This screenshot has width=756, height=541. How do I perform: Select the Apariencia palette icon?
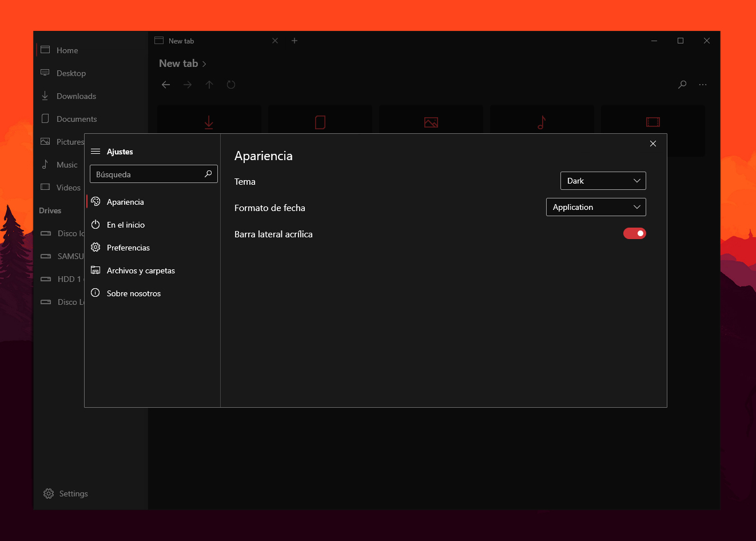click(x=96, y=201)
